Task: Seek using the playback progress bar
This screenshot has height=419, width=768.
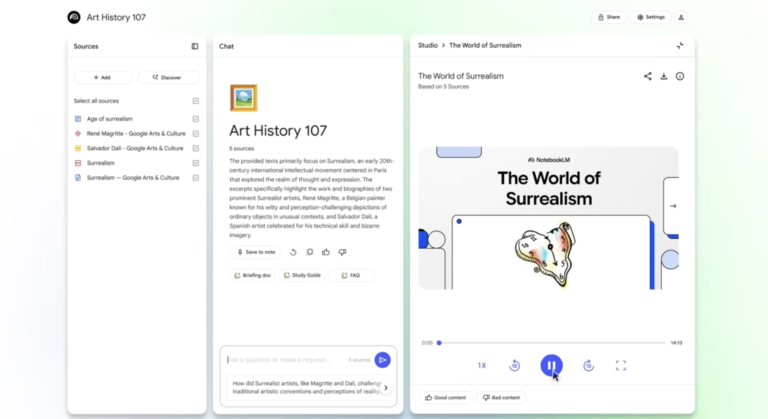Action: pyautogui.click(x=552, y=343)
